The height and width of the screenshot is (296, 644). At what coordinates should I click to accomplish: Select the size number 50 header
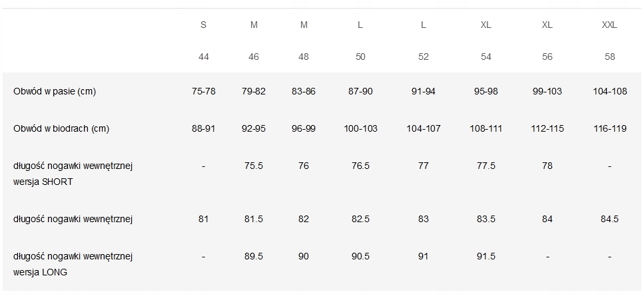click(360, 57)
